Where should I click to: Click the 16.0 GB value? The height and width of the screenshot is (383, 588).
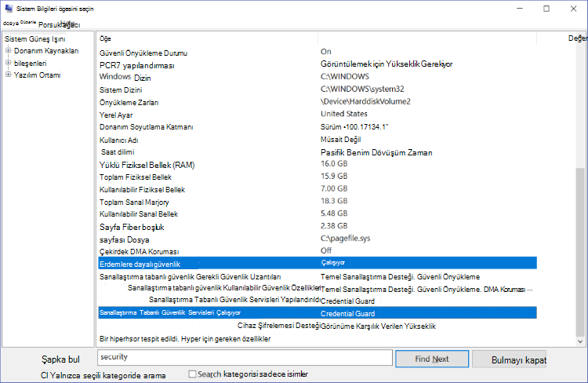(334, 164)
